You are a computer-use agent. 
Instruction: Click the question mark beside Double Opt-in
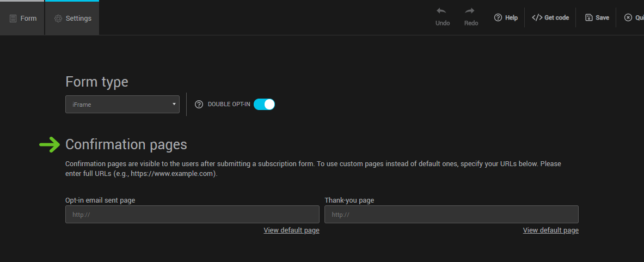click(x=199, y=104)
